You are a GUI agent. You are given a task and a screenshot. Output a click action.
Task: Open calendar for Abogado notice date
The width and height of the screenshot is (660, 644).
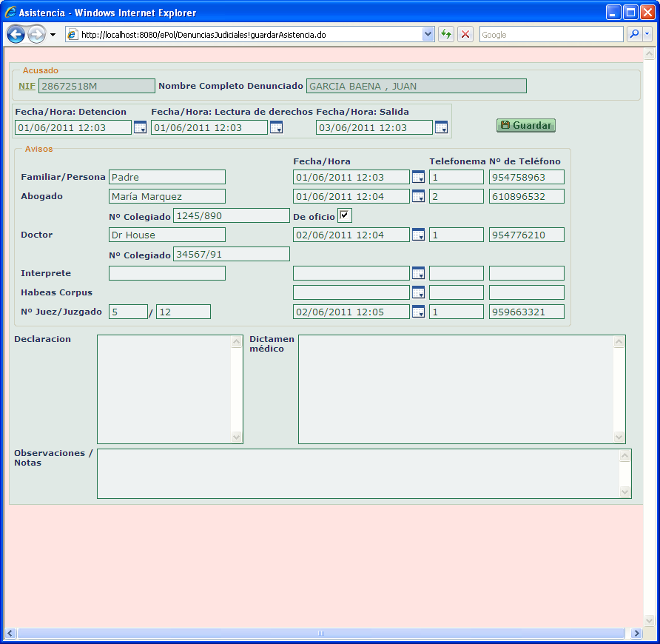418,196
